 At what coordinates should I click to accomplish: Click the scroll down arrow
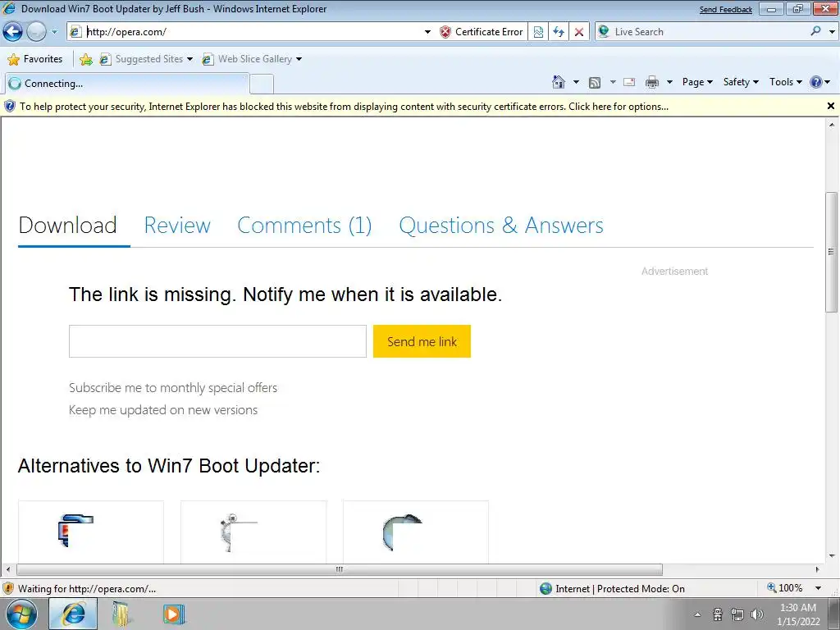[x=832, y=556]
